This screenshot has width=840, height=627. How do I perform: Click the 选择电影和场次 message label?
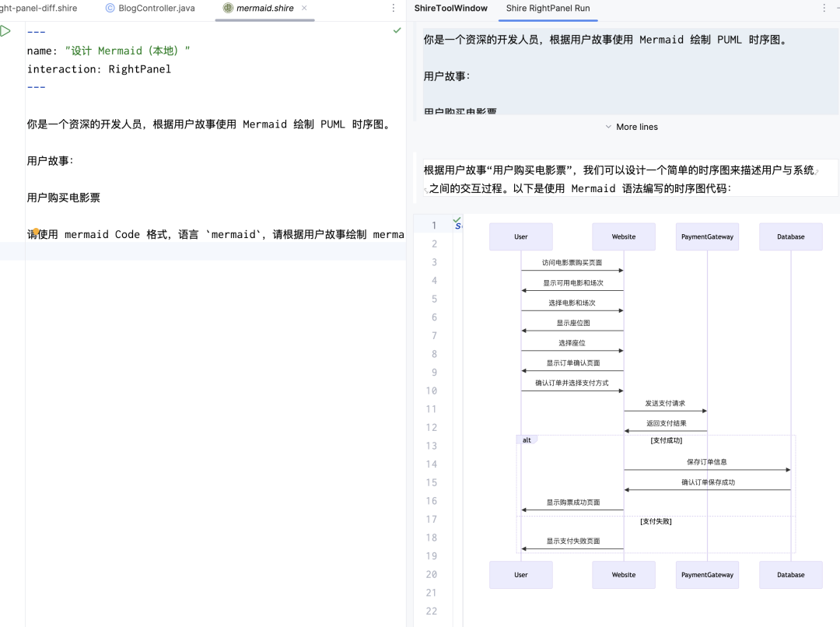[572, 303]
